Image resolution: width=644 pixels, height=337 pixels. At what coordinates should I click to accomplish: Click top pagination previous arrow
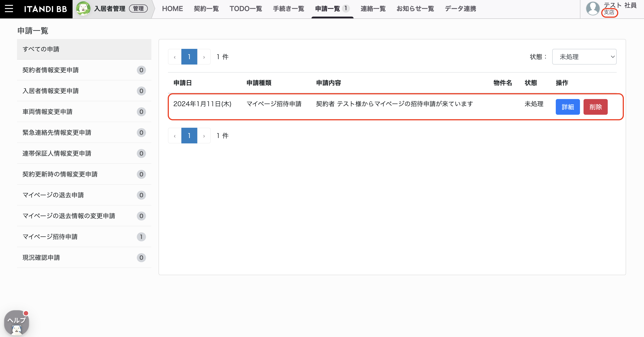point(175,57)
